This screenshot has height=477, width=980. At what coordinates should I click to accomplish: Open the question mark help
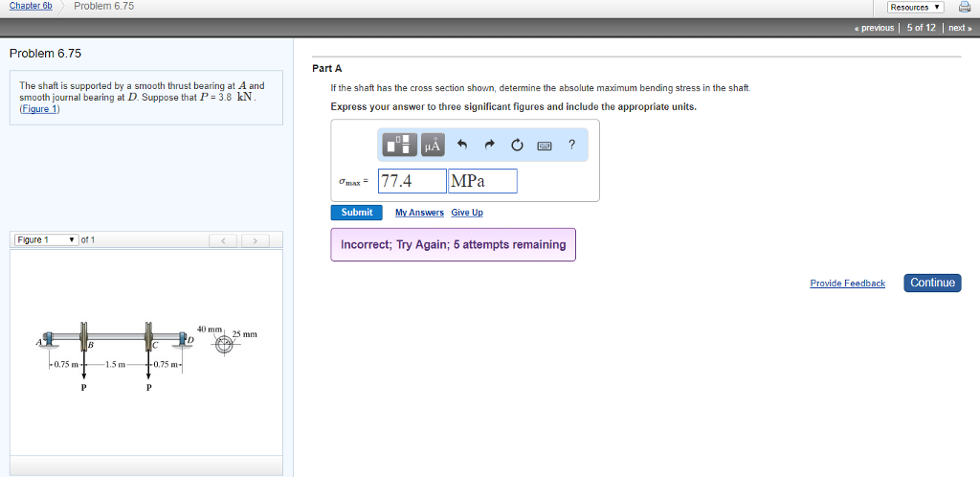coord(571,145)
